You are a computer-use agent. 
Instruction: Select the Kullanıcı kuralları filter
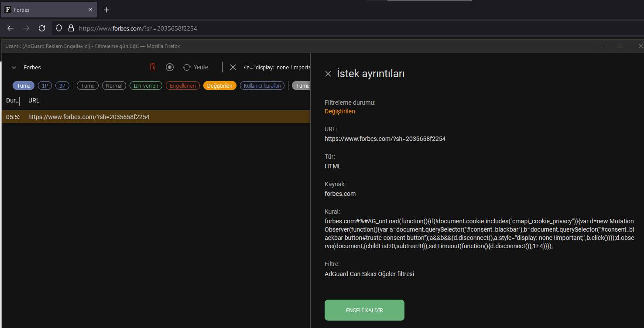pyautogui.click(x=262, y=85)
